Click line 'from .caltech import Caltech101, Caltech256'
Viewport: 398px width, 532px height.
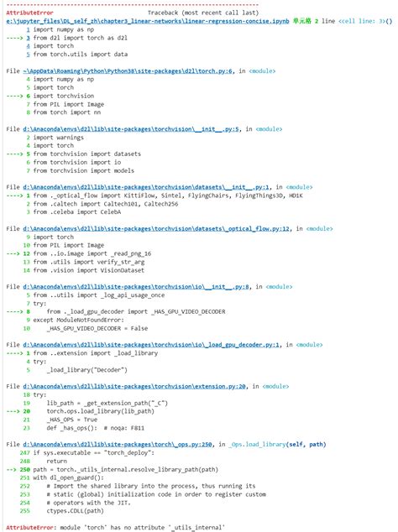[x=106, y=204]
